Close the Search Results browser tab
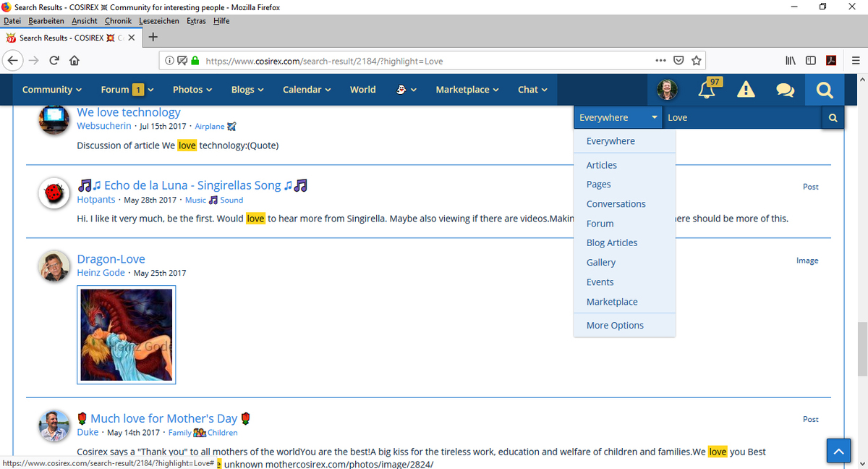 tap(131, 38)
